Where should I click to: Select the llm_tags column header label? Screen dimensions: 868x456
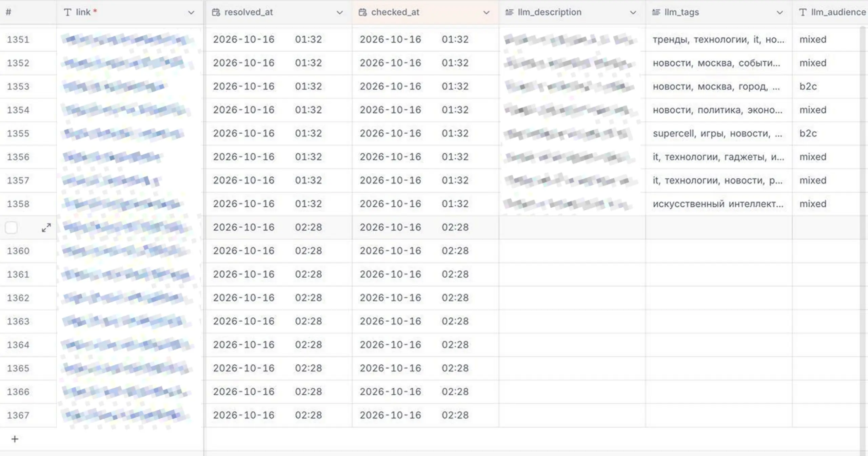[x=682, y=13]
